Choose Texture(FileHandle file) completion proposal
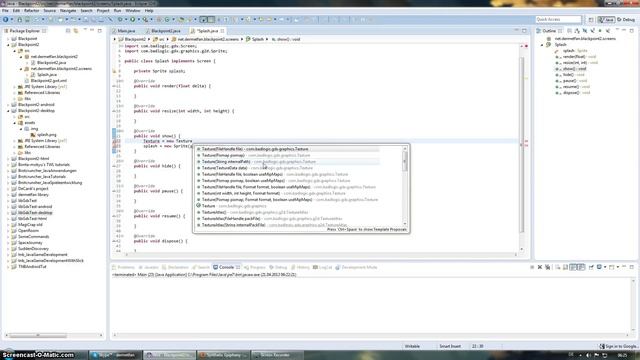The height and width of the screenshot is (360, 640). [288, 149]
